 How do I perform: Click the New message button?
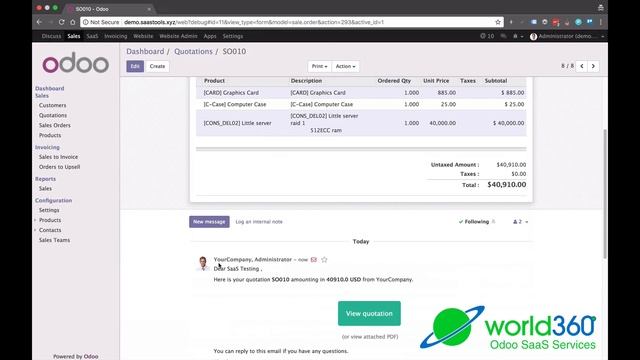[x=209, y=222]
